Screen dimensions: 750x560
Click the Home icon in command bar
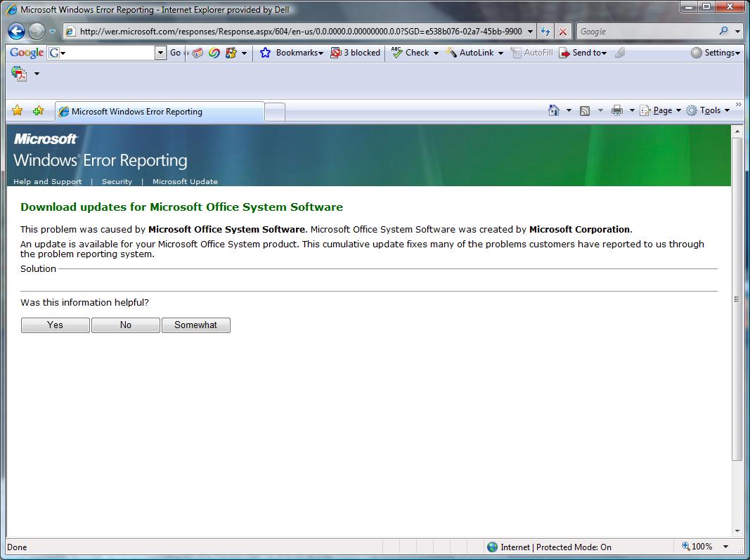coord(554,110)
